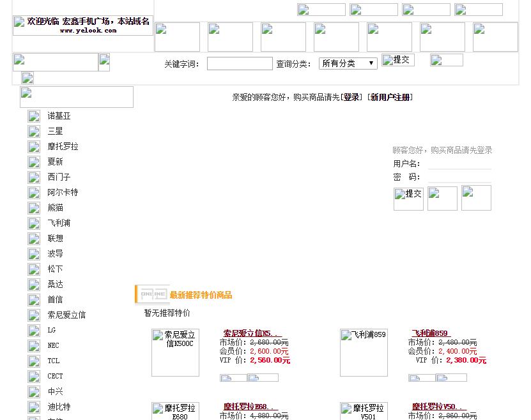Select 联想 brand category
Viewport: 531px width, 420px height.
[55, 239]
